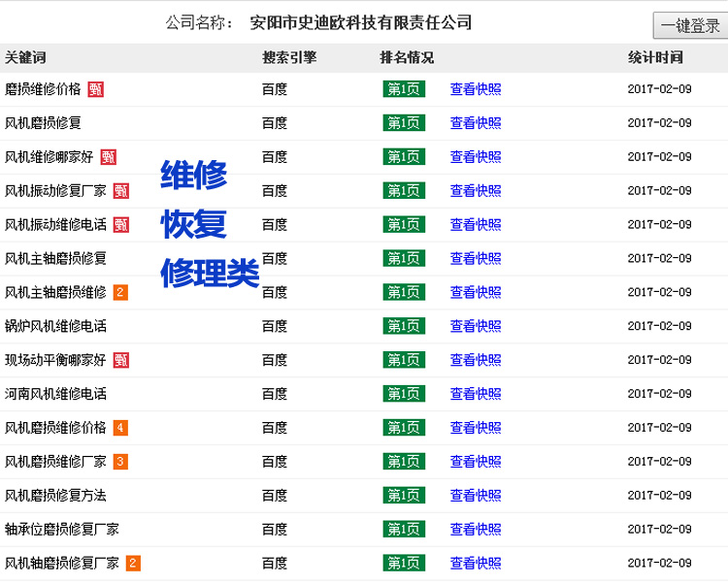Click the 关键词 column header
728x585 pixels.
point(25,57)
